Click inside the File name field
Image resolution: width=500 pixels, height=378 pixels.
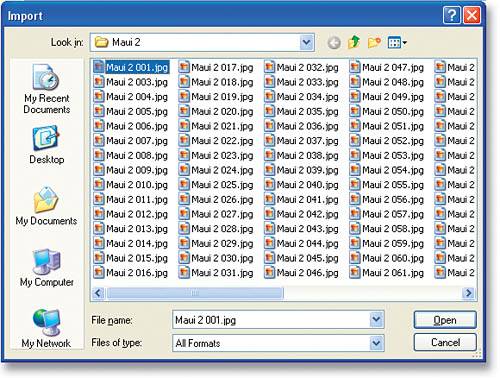click(x=271, y=320)
